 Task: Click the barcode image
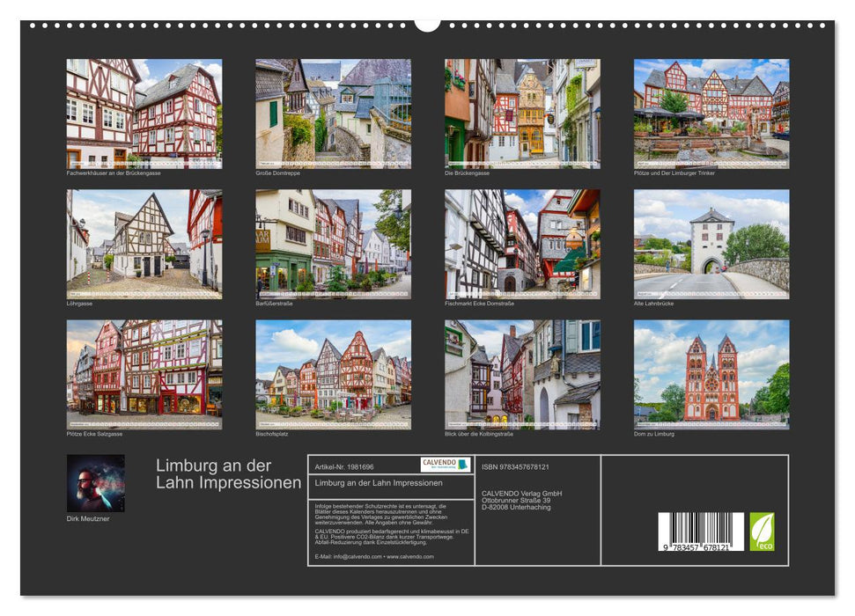point(700,532)
